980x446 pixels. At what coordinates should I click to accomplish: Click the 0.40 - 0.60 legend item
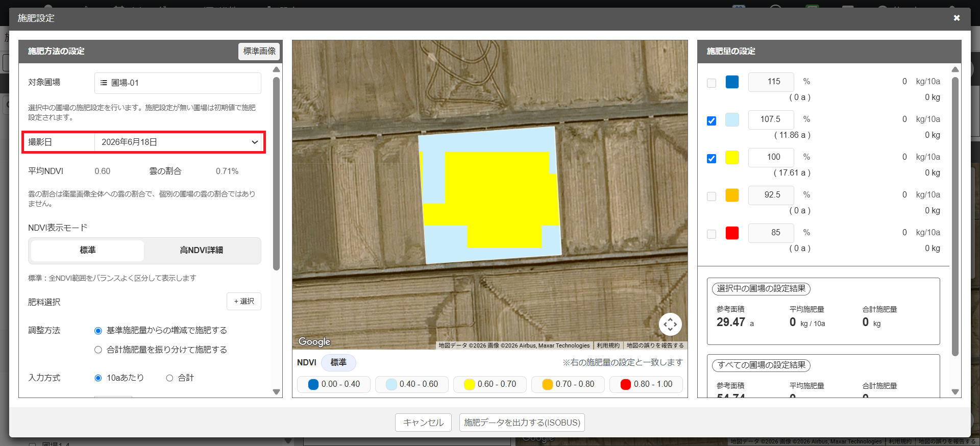[x=412, y=384]
